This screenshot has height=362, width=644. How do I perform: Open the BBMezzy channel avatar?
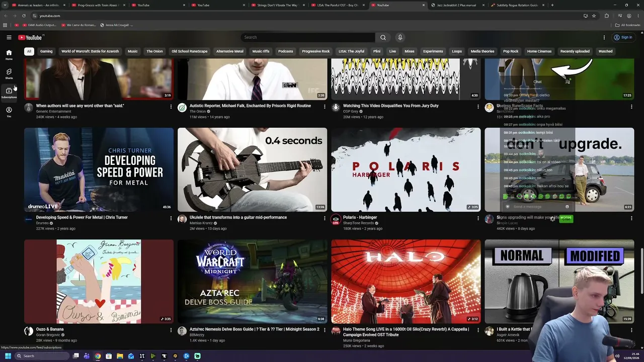pyautogui.click(x=182, y=331)
